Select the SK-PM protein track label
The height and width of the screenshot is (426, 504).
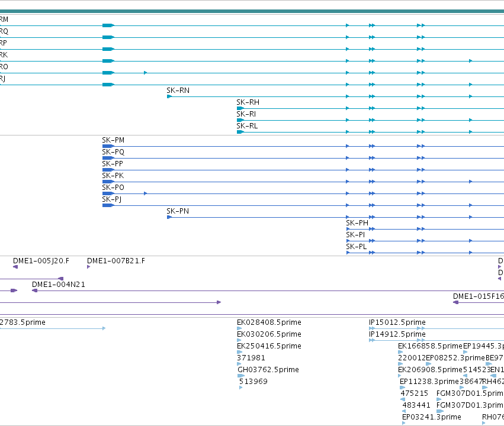pos(113,140)
